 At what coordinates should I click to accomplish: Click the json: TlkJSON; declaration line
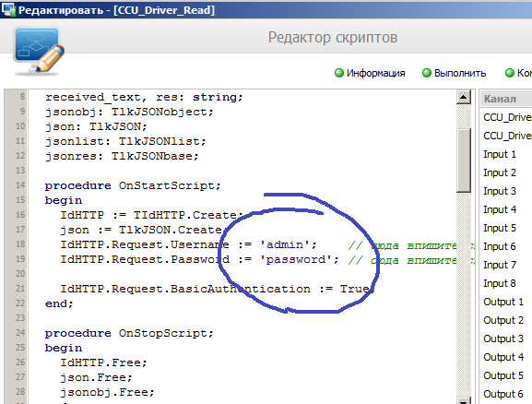pos(96,126)
